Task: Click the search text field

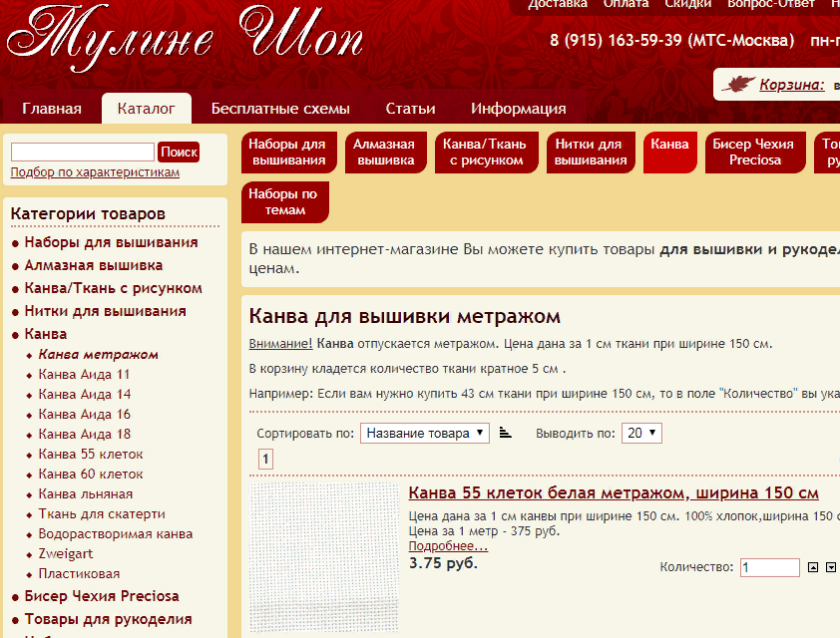Action: click(x=83, y=152)
